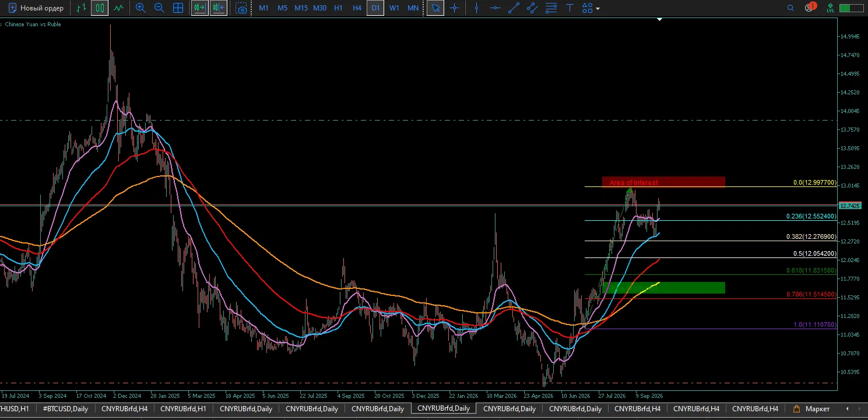Switch to the #BTCUSD,Daily chart tab
This screenshot has width=868, height=420.
coord(65,408)
